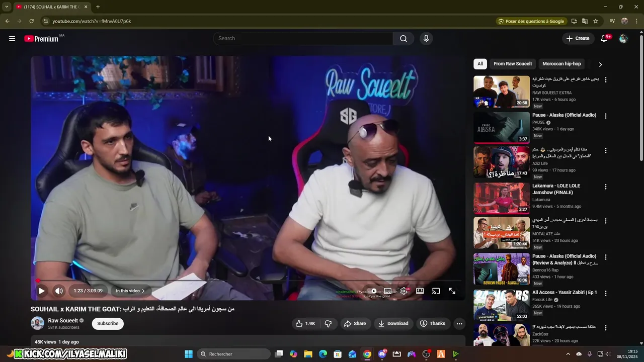
Task: Open options for Bennou16 Rap video
Action: click(x=606, y=257)
